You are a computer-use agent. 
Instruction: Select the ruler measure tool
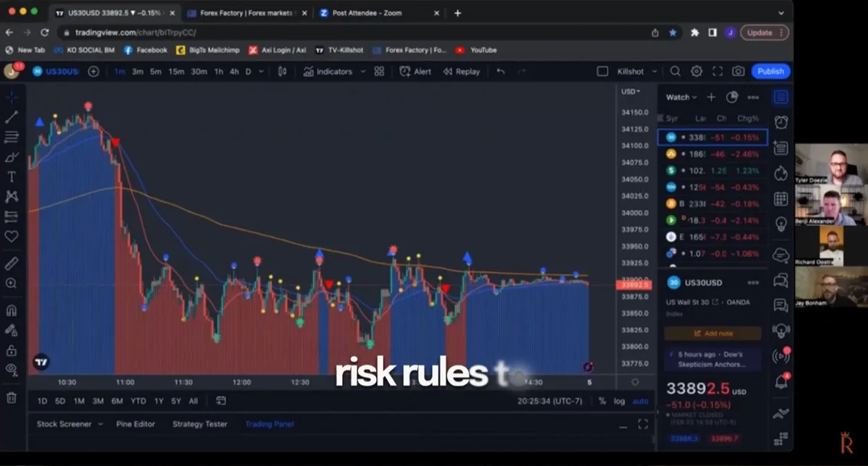point(12,263)
